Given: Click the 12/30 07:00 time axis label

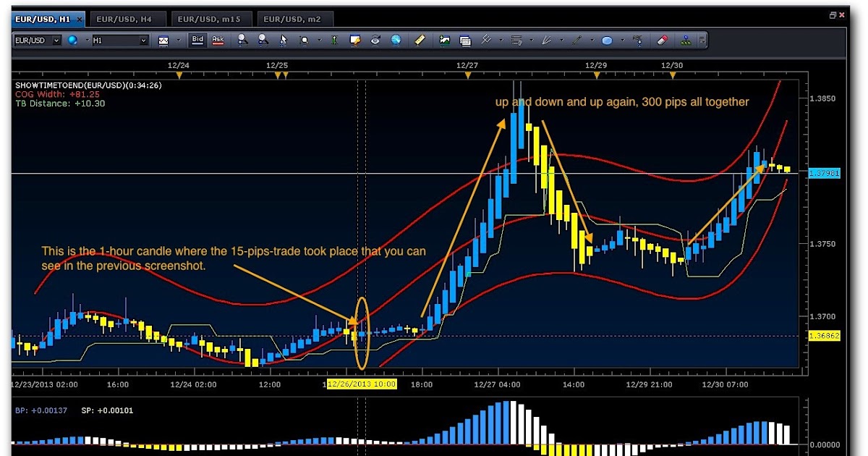Looking at the screenshot, I should (x=723, y=384).
